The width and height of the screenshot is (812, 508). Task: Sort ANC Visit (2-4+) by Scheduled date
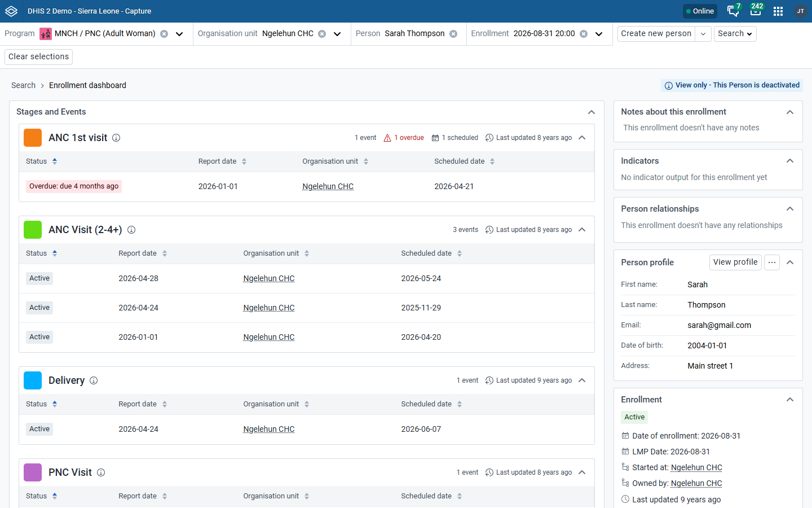(460, 253)
